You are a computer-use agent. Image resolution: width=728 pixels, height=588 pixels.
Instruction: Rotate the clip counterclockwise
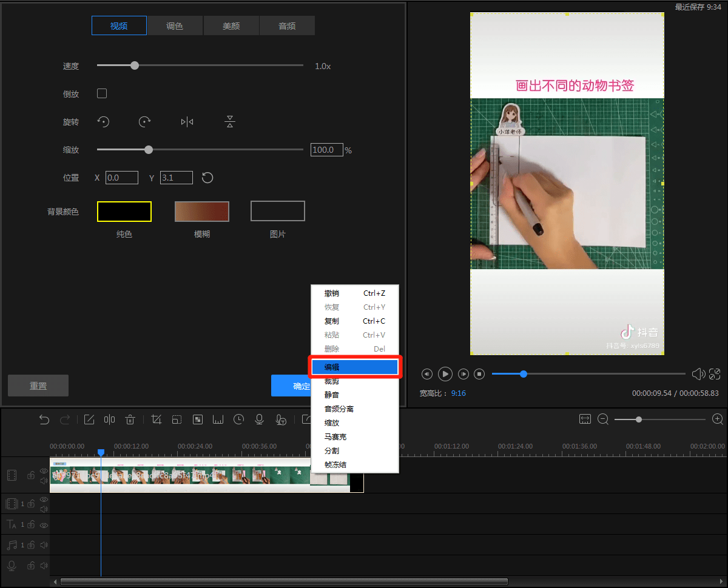coord(104,122)
